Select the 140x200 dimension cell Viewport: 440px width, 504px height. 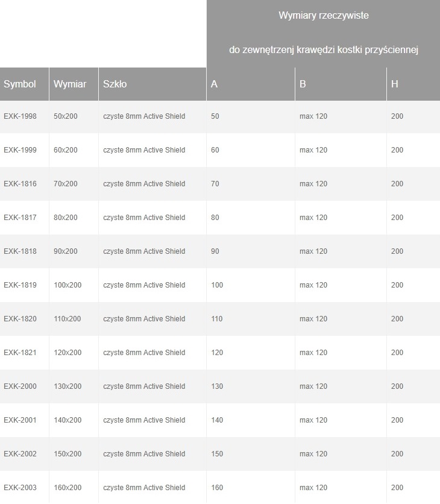pyautogui.click(x=68, y=420)
